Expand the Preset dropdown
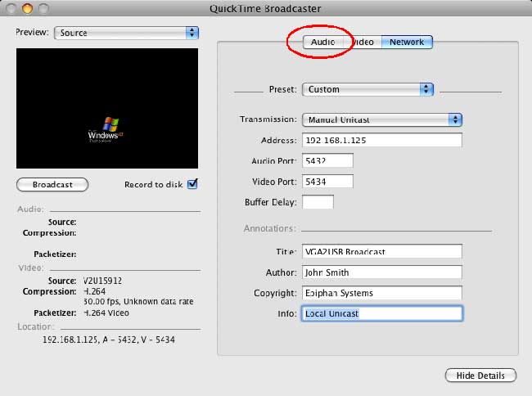Image resolution: width=532 pixels, height=396 pixels. 367,89
